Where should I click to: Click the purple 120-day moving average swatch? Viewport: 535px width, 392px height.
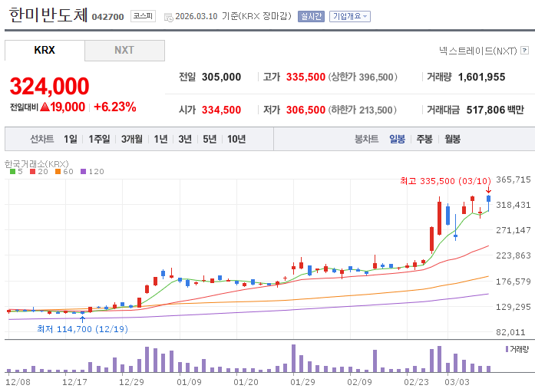(x=83, y=172)
